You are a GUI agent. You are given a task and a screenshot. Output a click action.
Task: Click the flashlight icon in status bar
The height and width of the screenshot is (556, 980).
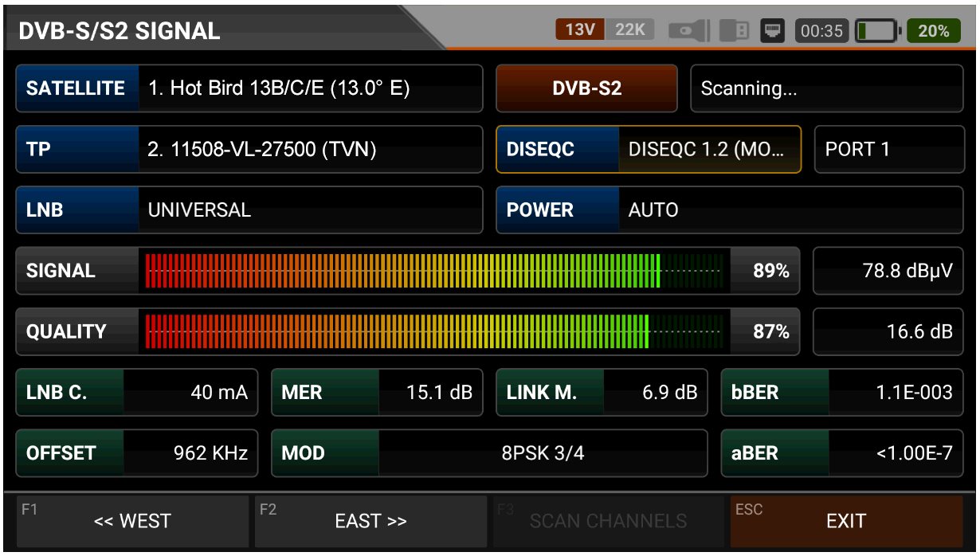click(688, 31)
